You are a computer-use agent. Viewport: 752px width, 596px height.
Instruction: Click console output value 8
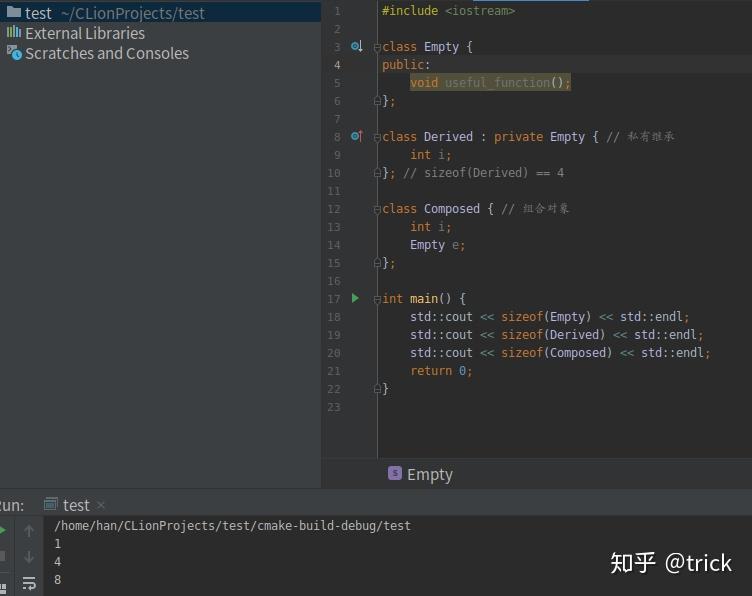pyautogui.click(x=58, y=580)
